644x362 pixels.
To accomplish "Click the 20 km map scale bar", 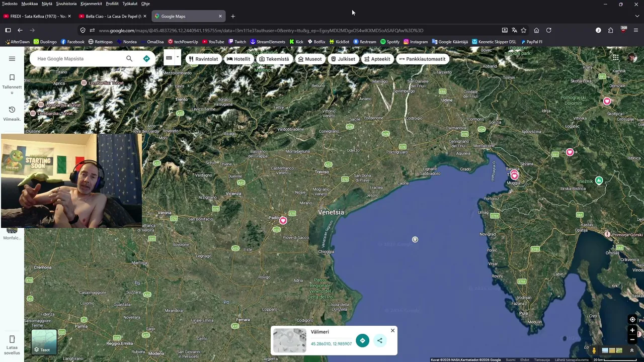I will tap(615, 359).
